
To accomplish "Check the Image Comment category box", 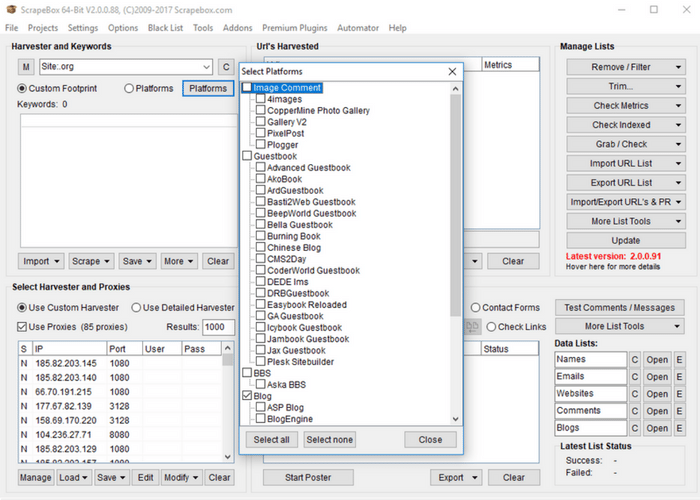I will coord(247,88).
